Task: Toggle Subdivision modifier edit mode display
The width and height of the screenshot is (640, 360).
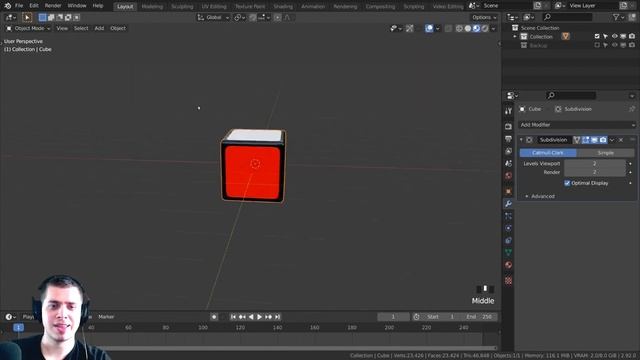Action: (x=586, y=140)
